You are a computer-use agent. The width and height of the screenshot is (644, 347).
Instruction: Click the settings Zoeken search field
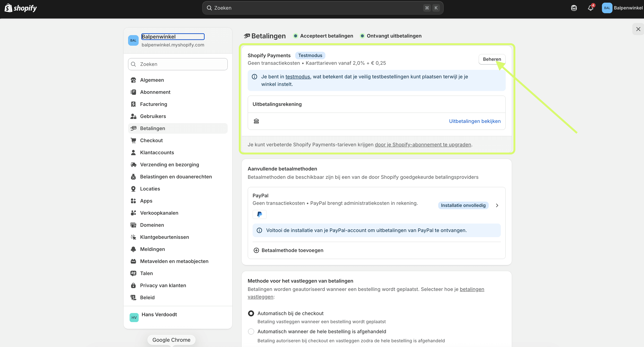(178, 64)
